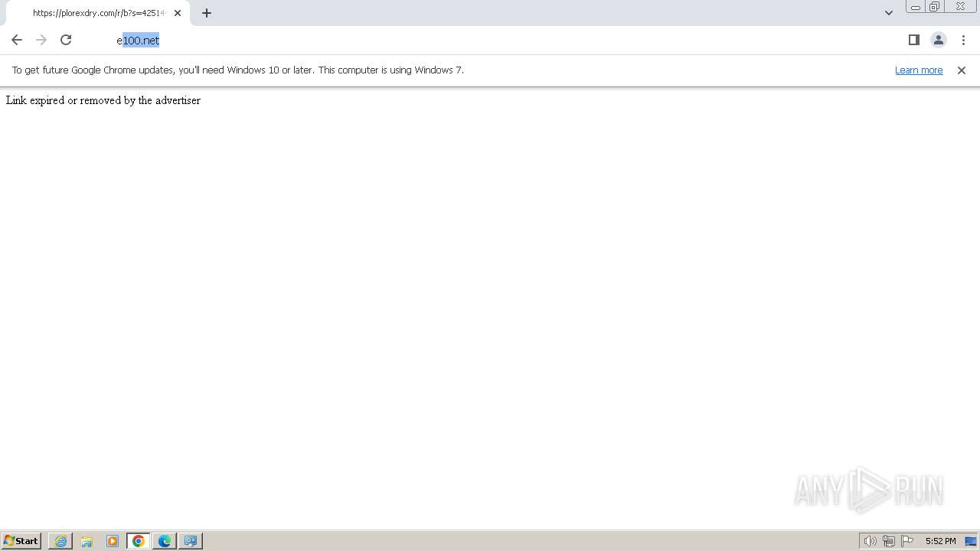Open Windows Explorer folder from the taskbar

tap(87, 541)
